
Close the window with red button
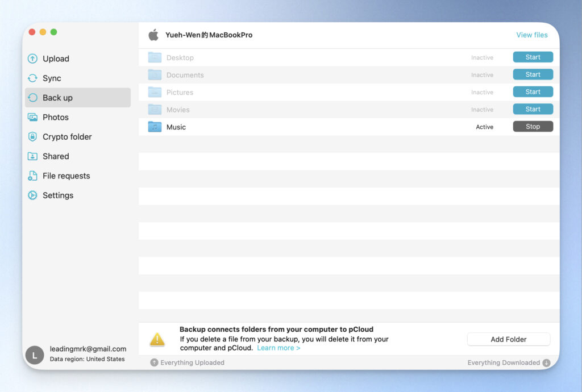pos(32,32)
